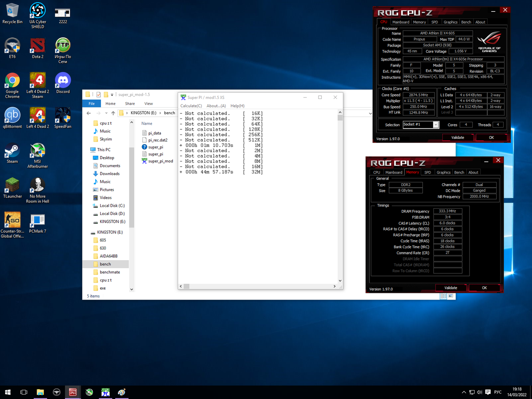The height and width of the screenshot is (399, 532).
Task: Open Help(H) menu in Super PI
Action: tap(238, 106)
